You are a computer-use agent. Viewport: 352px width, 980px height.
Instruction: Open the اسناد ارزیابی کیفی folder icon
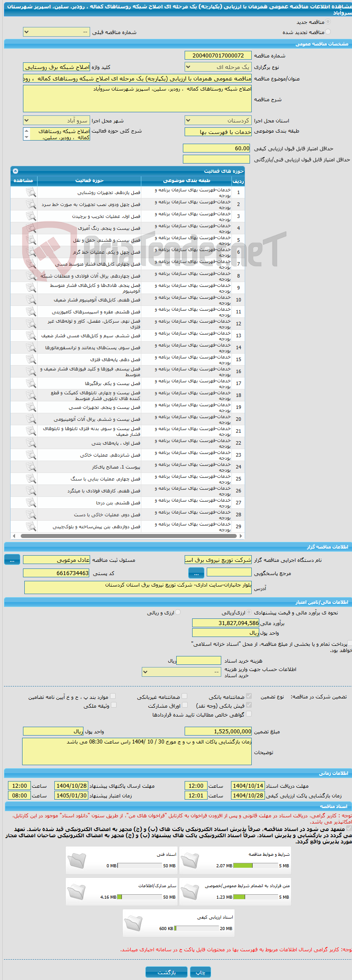tap(133, 923)
